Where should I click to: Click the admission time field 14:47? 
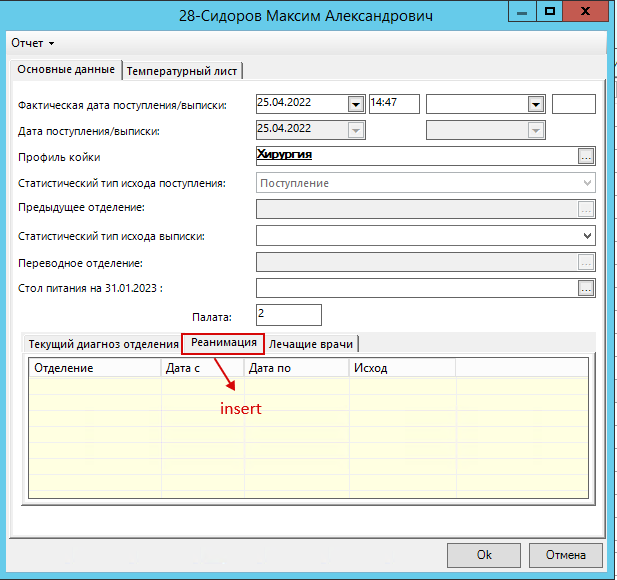coord(393,103)
